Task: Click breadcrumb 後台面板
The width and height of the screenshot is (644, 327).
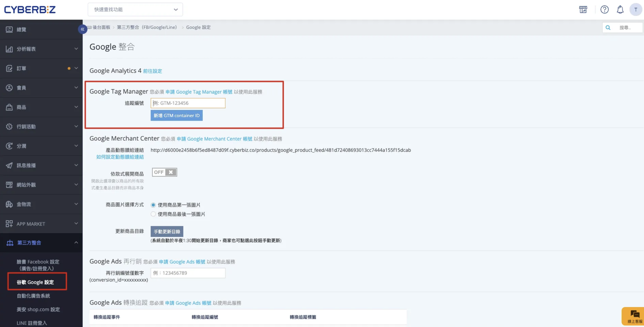Action: pos(101,27)
